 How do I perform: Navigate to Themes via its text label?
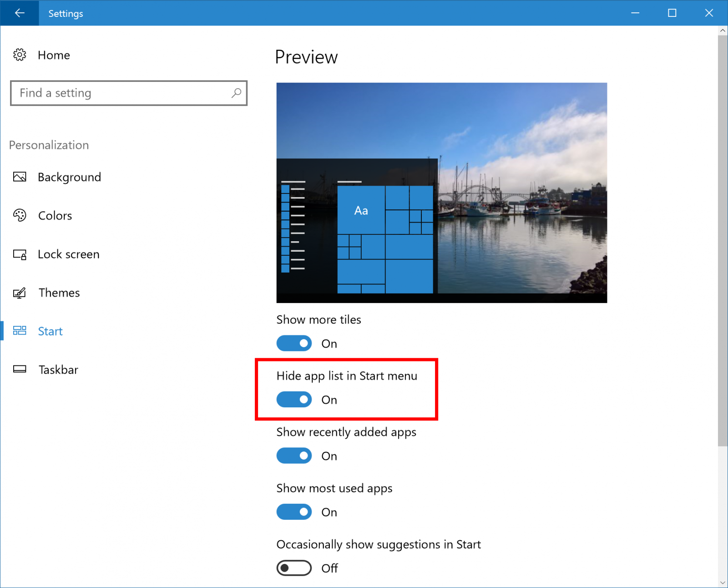59,293
